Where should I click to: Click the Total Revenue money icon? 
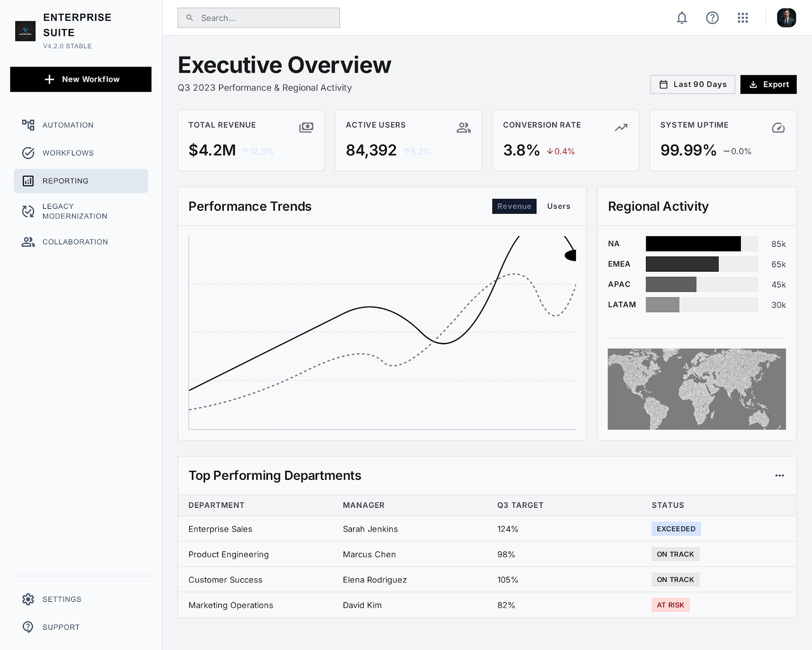306,127
